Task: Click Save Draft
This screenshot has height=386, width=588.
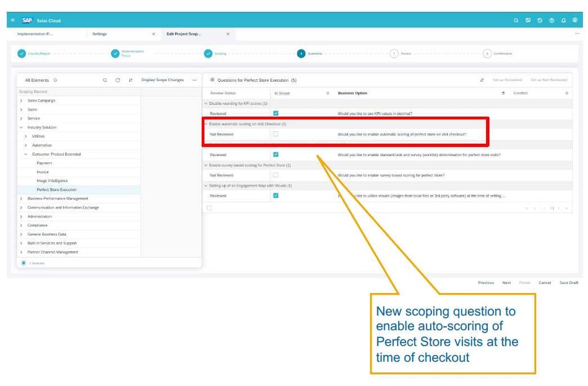Action: [x=568, y=283]
